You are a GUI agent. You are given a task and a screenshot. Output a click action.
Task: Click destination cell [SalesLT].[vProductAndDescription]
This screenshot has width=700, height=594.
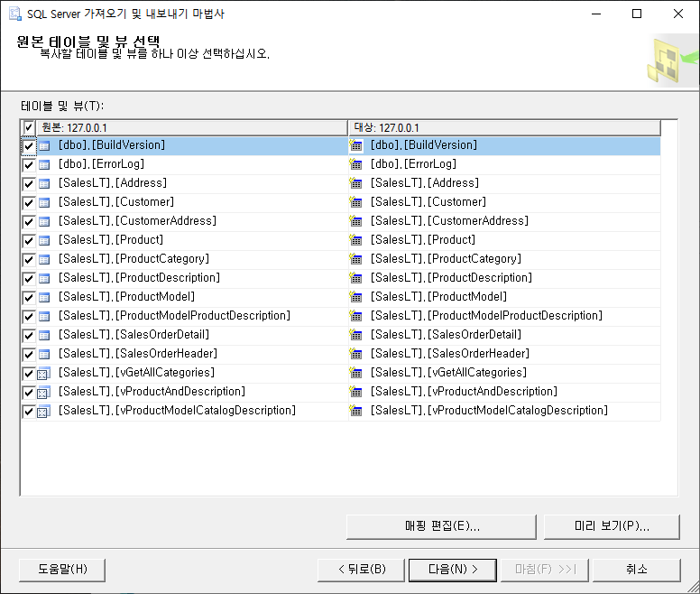coord(504,392)
